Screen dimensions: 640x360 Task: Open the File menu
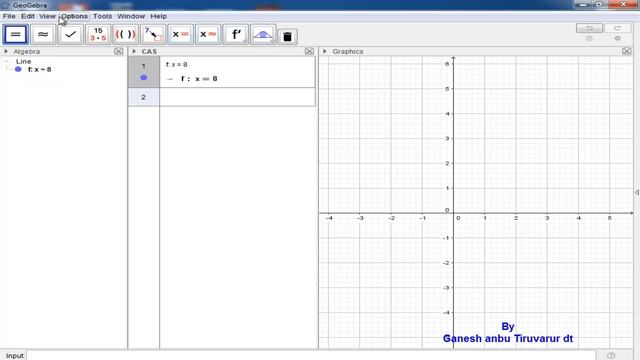(x=9, y=16)
